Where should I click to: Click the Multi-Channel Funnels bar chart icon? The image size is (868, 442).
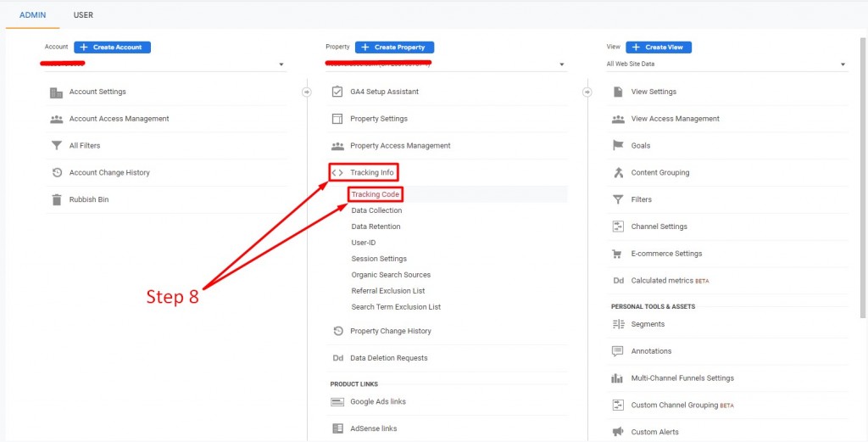[x=618, y=378]
